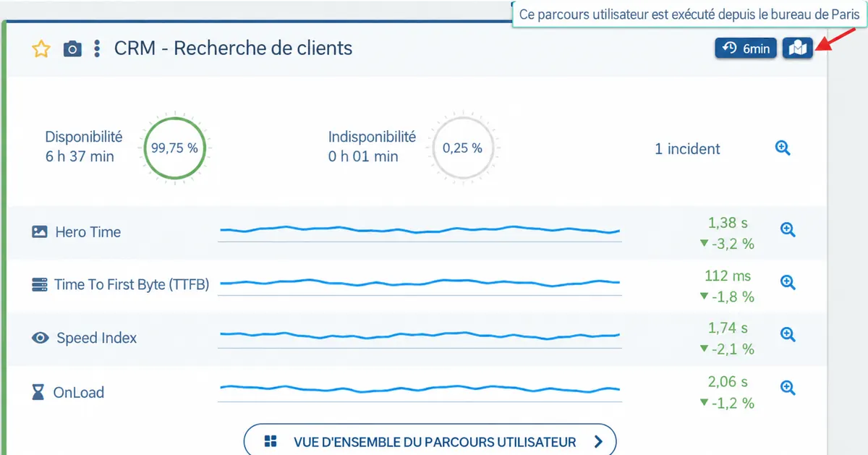This screenshot has height=455, width=868.
Task: Mark CRM journey as favorite with star
Action: (41, 49)
